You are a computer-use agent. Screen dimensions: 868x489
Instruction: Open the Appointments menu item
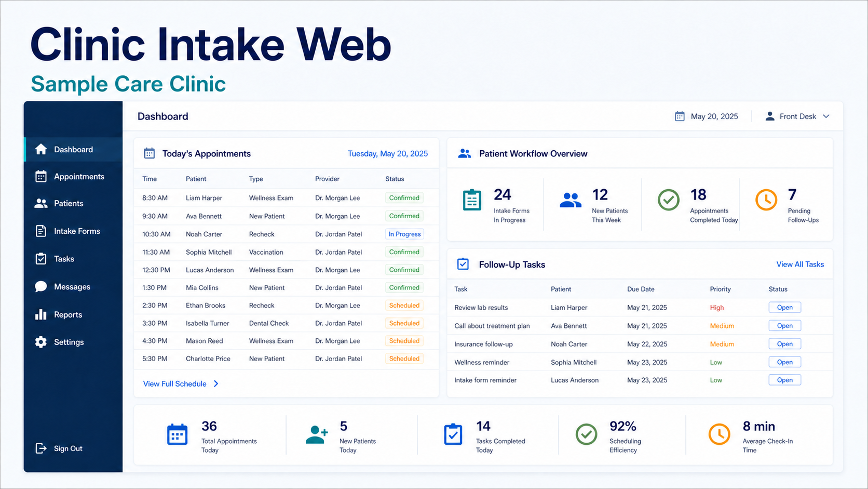click(x=73, y=177)
